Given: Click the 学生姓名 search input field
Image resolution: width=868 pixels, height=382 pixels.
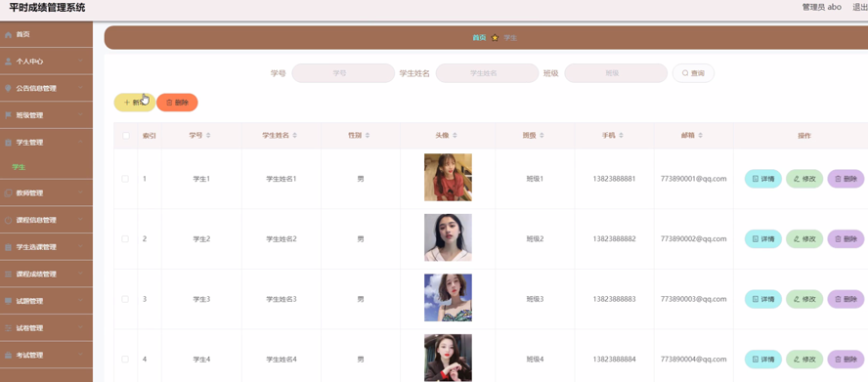Looking at the screenshot, I should pyautogui.click(x=487, y=73).
